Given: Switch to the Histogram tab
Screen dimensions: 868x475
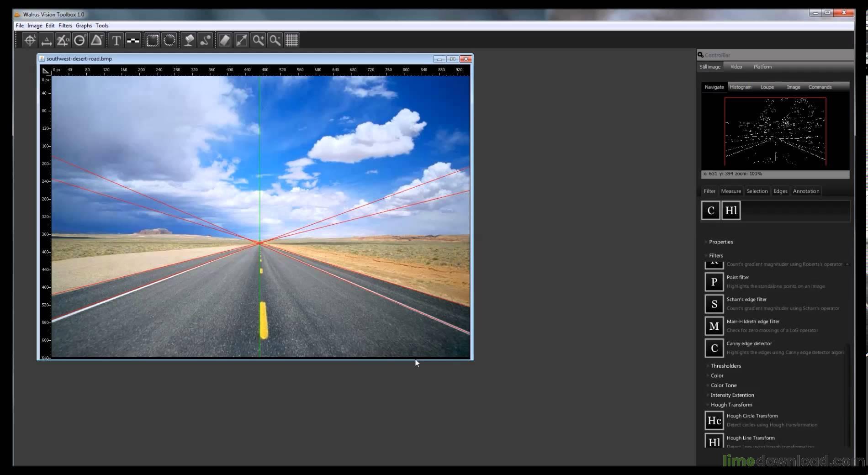Looking at the screenshot, I should (x=740, y=87).
